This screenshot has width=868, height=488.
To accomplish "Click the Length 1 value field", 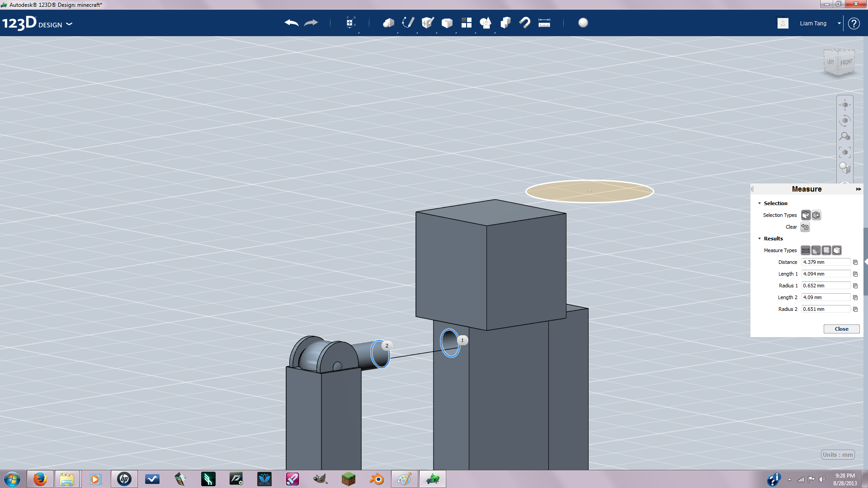I will point(826,274).
